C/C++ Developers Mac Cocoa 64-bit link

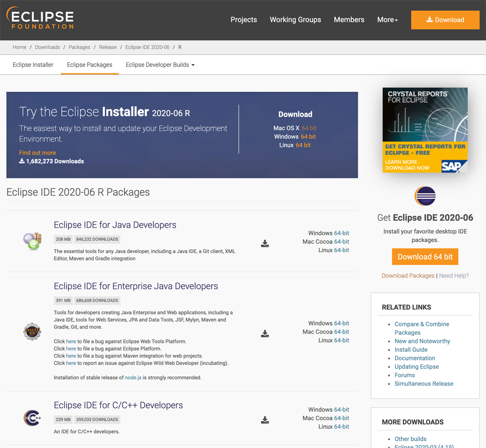click(x=342, y=418)
